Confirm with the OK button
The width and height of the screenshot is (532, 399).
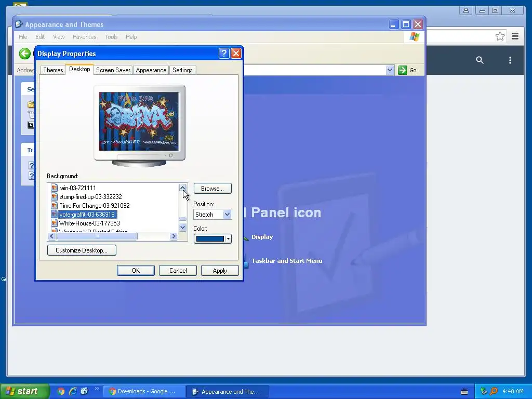(136, 270)
